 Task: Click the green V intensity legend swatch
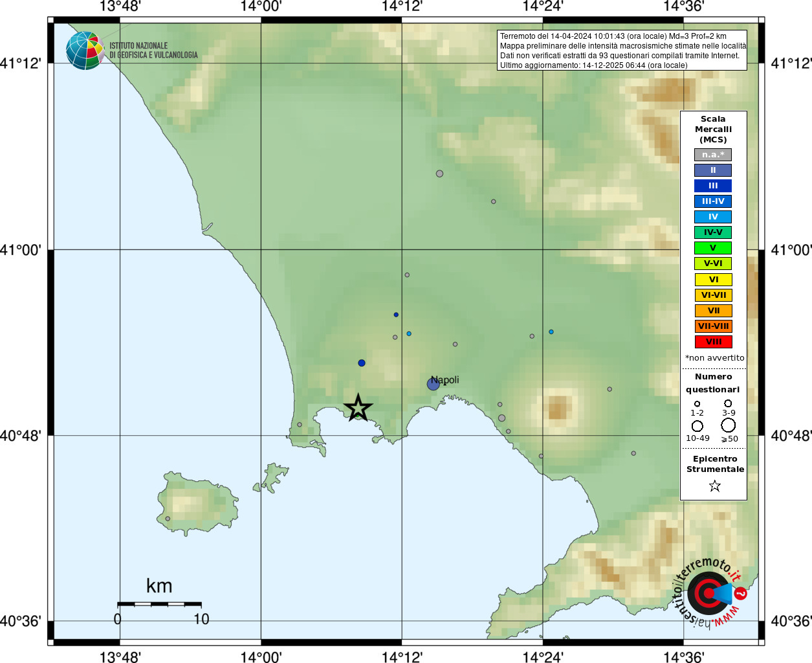(x=713, y=248)
